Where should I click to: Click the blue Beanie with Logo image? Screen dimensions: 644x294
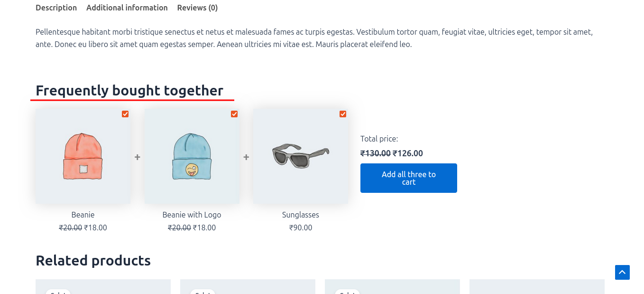tap(192, 157)
